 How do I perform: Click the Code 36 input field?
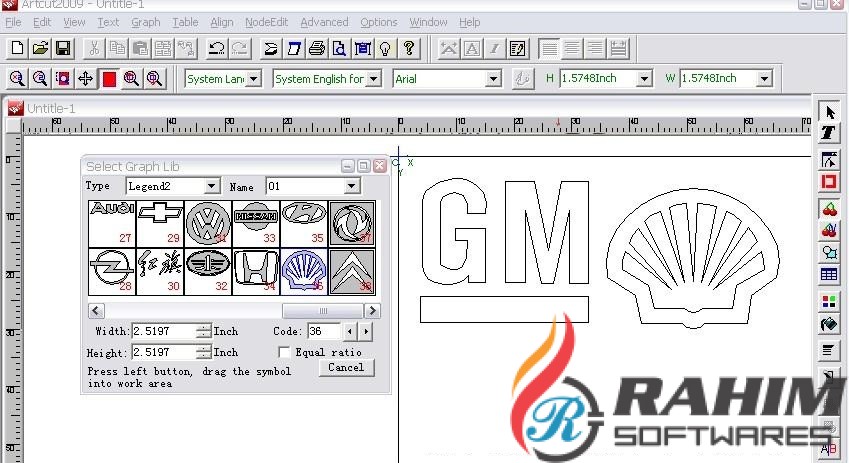click(x=324, y=331)
